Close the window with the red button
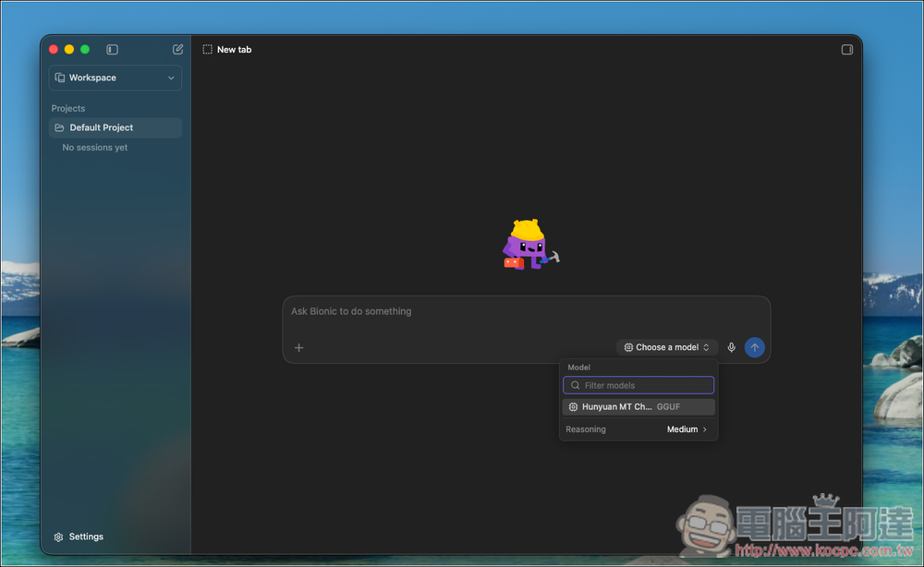Viewport: 924px width, 567px height. click(54, 50)
